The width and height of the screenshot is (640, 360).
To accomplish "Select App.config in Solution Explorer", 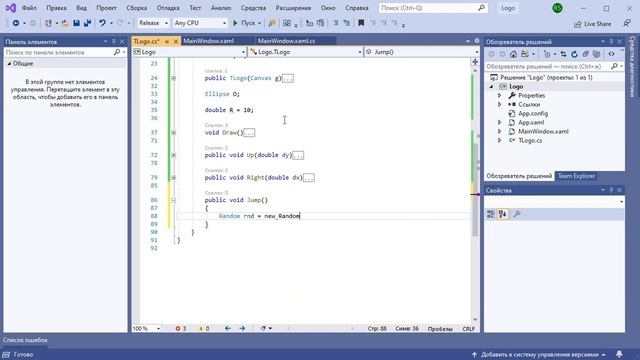I will [533, 113].
